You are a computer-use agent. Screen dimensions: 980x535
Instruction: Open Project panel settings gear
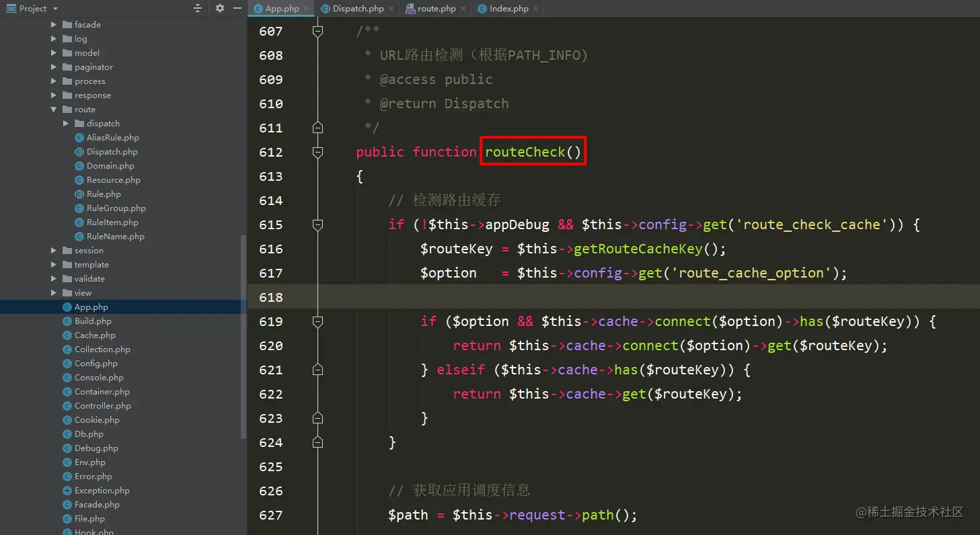pos(220,8)
